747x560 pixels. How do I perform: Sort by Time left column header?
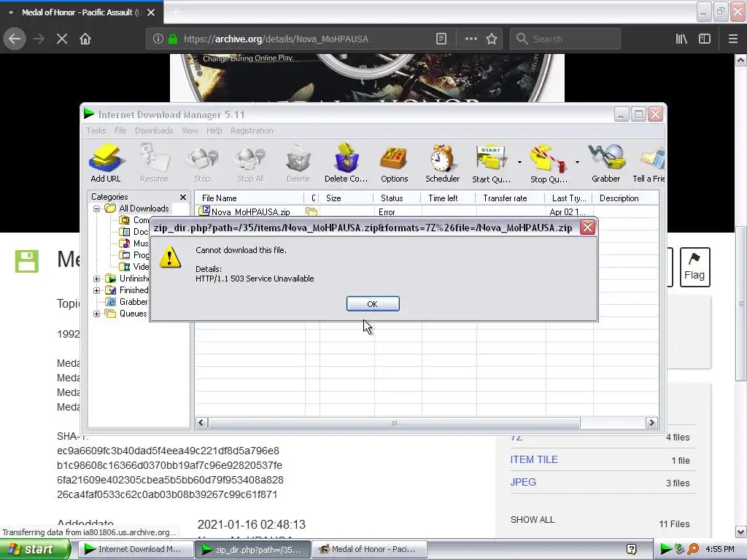tap(449, 198)
